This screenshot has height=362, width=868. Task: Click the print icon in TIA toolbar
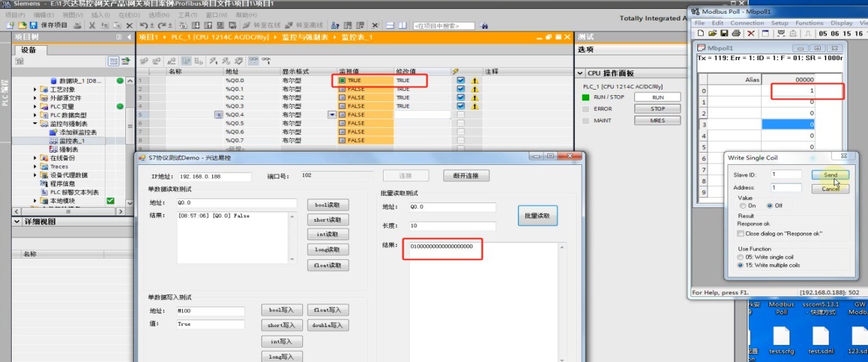click(77, 25)
